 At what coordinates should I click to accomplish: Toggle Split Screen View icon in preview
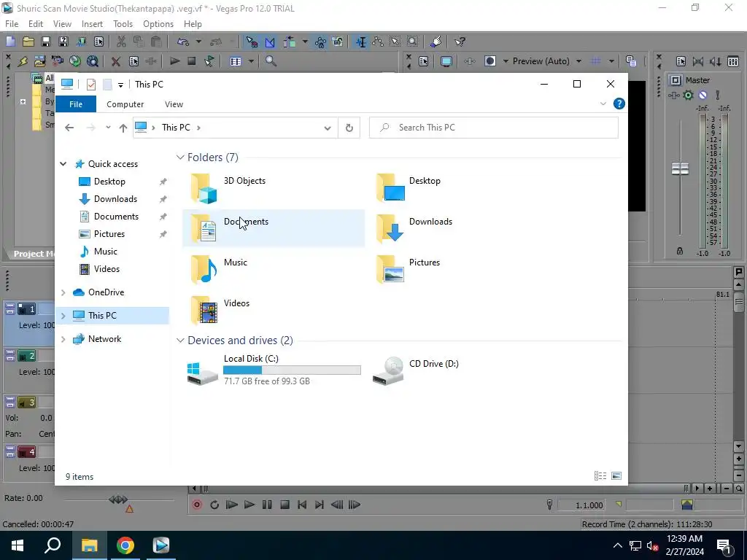tap(489, 61)
